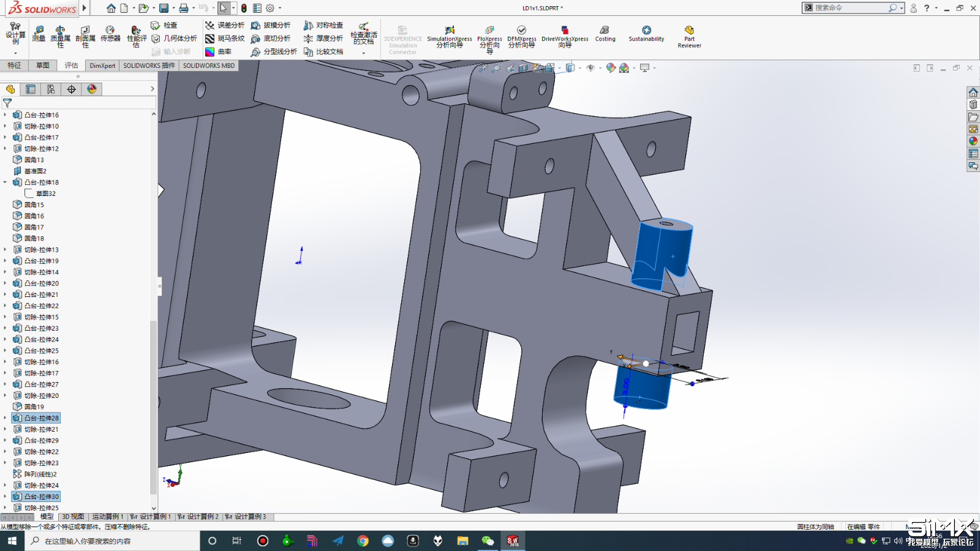Open Chrome from the Windows taskbar
The height and width of the screenshot is (551, 980).
(363, 541)
